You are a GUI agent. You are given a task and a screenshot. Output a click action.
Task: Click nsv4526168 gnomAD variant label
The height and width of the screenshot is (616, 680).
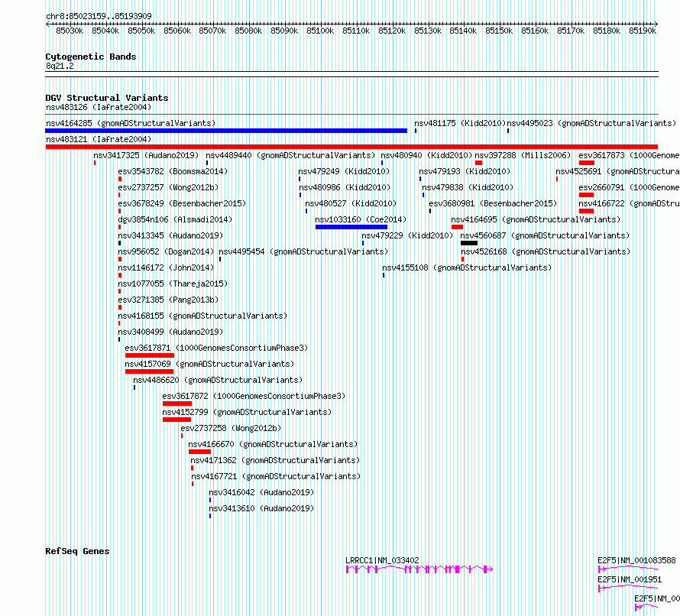coord(546,251)
